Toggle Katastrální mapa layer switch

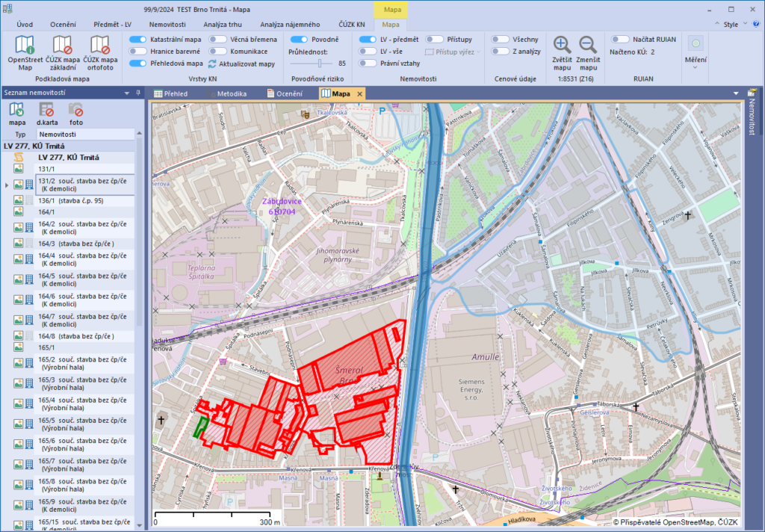(137, 39)
